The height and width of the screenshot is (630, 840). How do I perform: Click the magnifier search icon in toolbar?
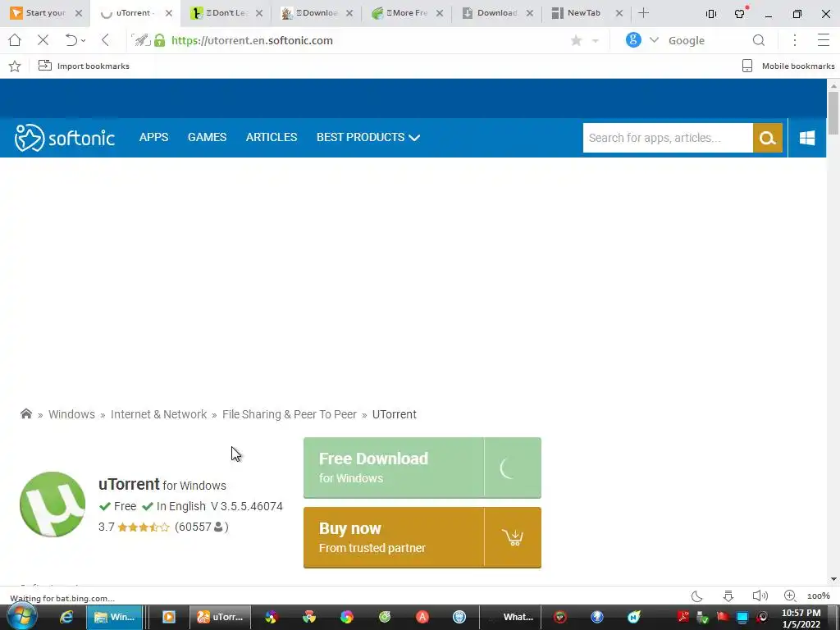(759, 40)
